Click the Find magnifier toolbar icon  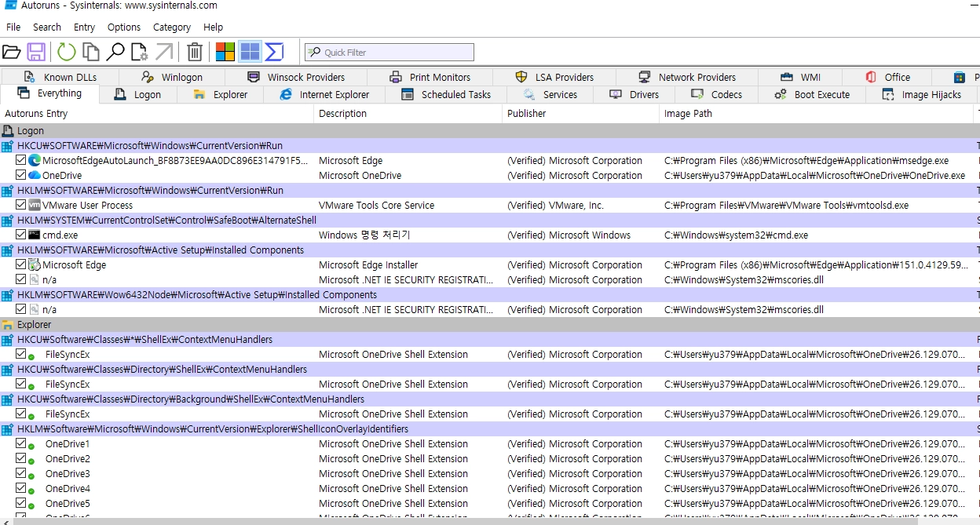[x=115, y=53]
